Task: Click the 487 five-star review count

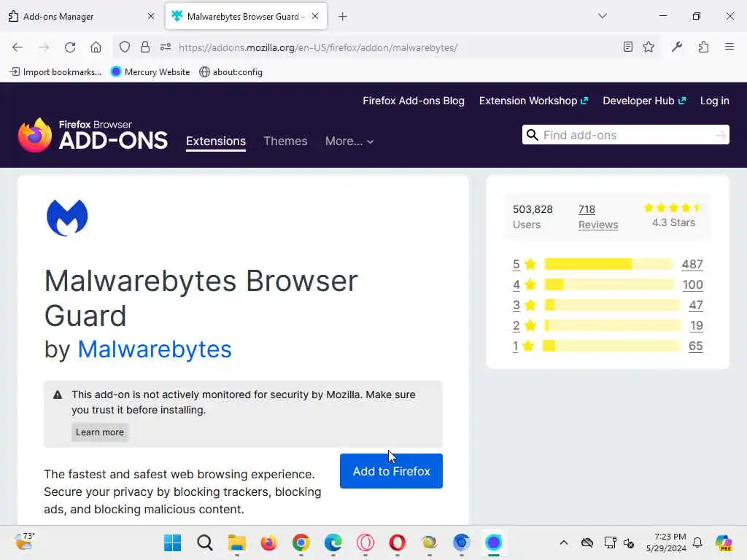Action: (x=692, y=264)
